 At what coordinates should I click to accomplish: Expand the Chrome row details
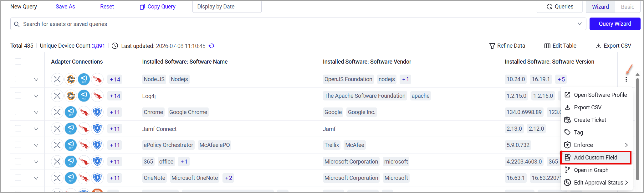click(x=36, y=112)
